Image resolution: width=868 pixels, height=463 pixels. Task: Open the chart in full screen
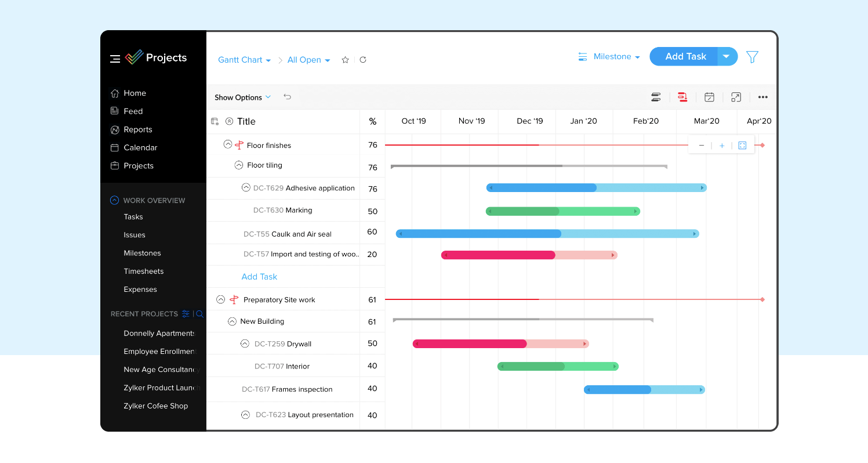click(x=736, y=97)
